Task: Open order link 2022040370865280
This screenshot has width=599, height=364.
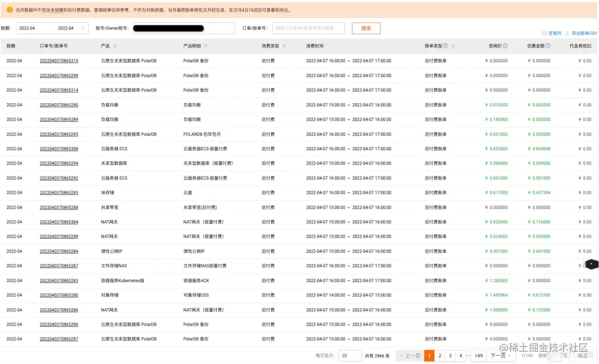Action: (x=59, y=295)
